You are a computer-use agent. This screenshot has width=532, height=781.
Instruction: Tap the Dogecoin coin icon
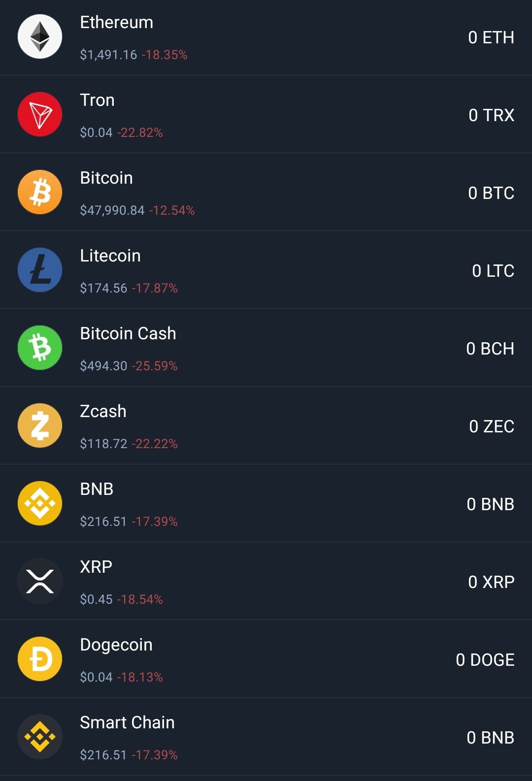pos(40,659)
